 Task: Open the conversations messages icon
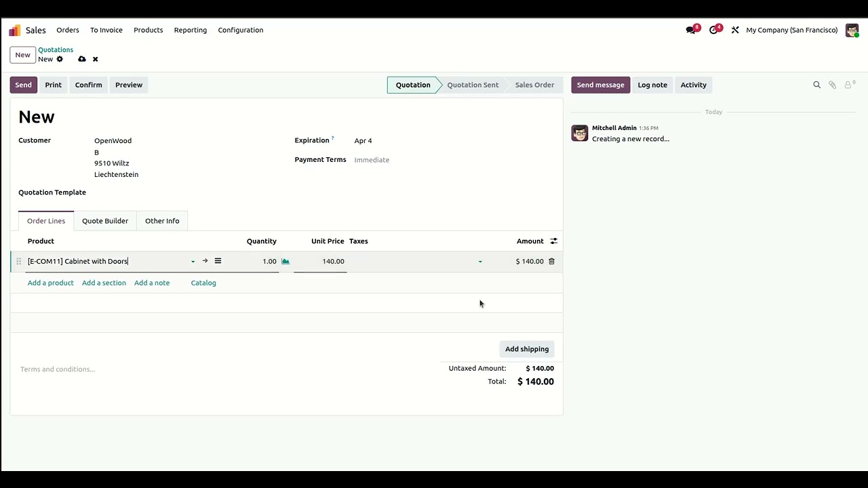pyautogui.click(x=690, y=30)
